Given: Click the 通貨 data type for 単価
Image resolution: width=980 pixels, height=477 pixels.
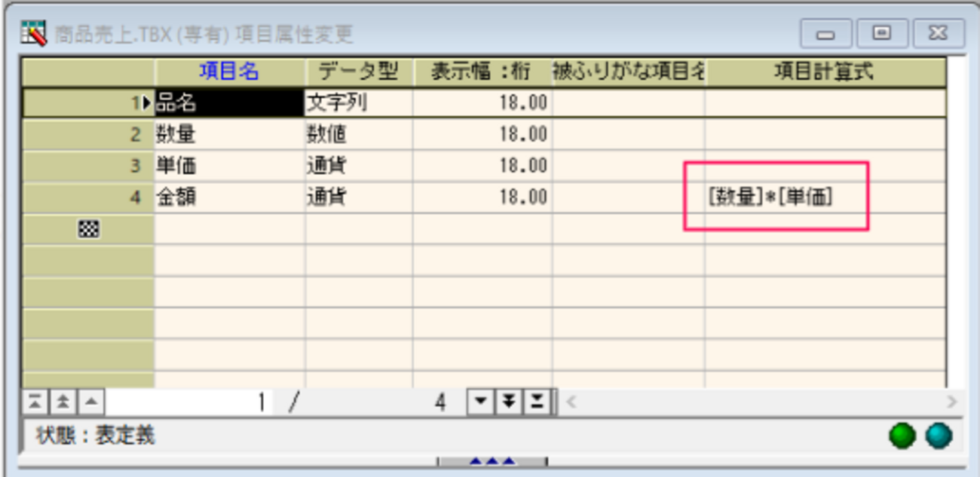Looking at the screenshot, I should (359, 166).
